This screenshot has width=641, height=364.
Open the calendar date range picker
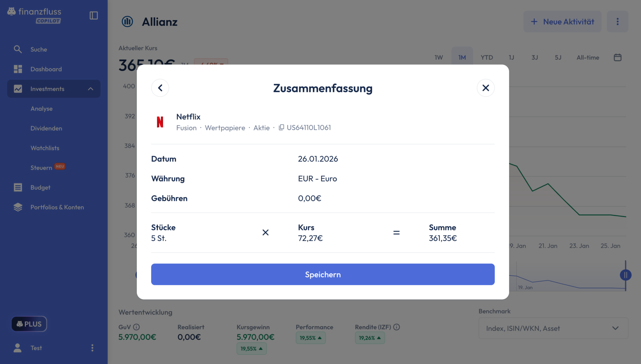617,57
